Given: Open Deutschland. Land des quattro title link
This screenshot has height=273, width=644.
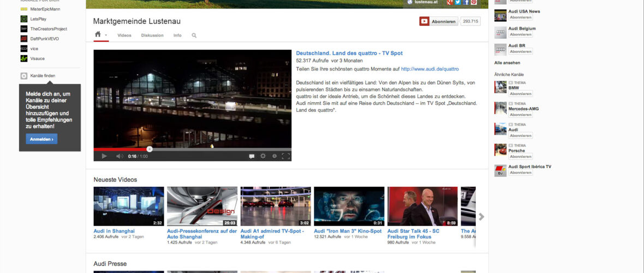Looking at the screenshot, I should (x=349, y=53).
